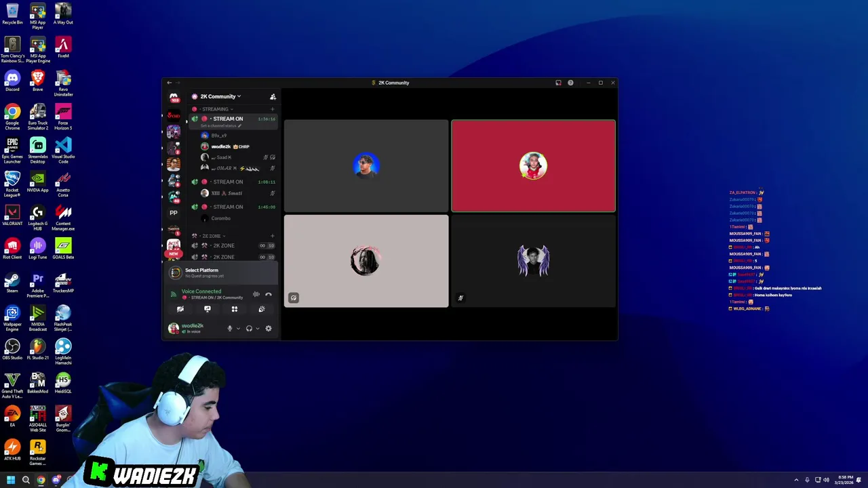Viewport: 868px width, 488px height.
Task: Share your screen from the voice panel
Action: pyautogui.click(x=208, y=309)
